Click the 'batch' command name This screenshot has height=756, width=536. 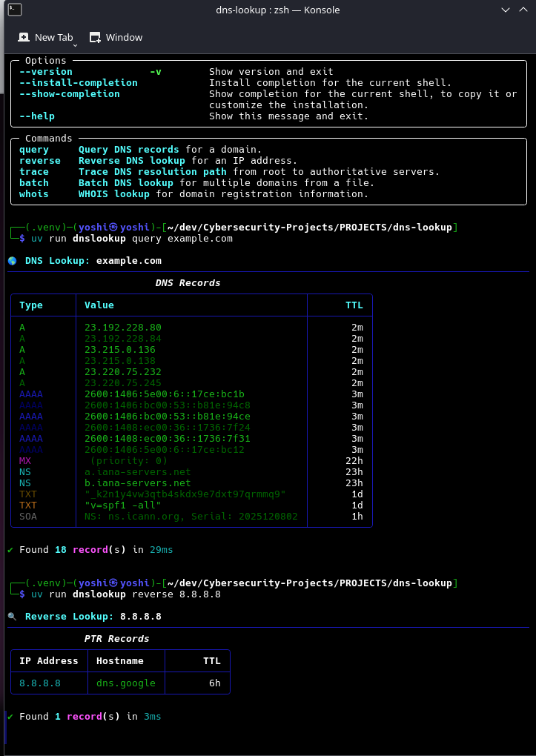pos(34,183)
